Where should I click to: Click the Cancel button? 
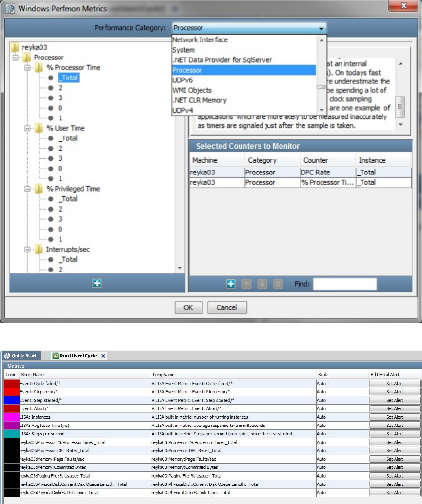click(x=227, y=307)
